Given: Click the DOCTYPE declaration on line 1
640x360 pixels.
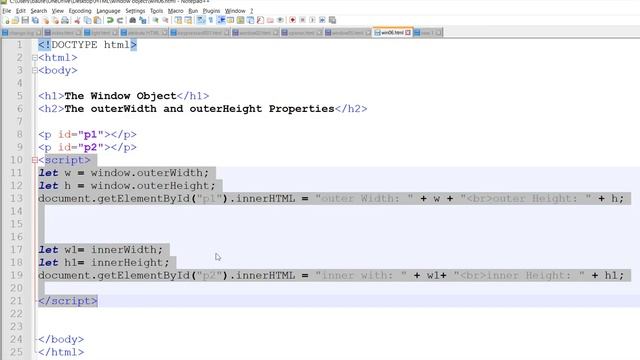Looking at the screenshot, I should click(x=87, y=45).
